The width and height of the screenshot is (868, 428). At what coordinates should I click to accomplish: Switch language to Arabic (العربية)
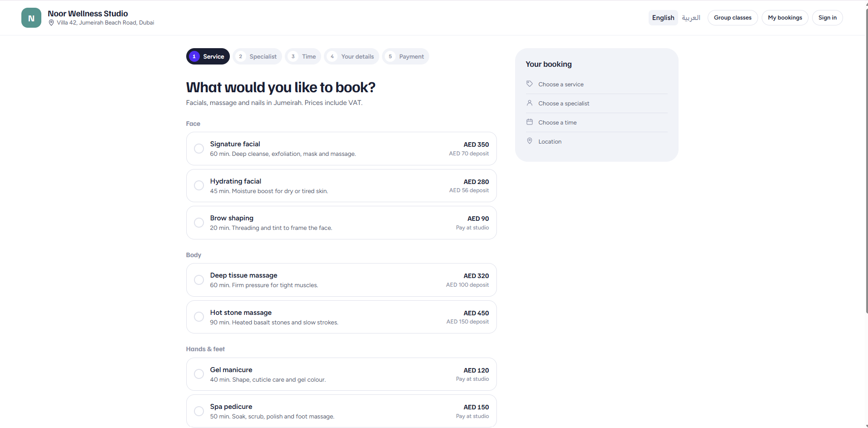691,18
